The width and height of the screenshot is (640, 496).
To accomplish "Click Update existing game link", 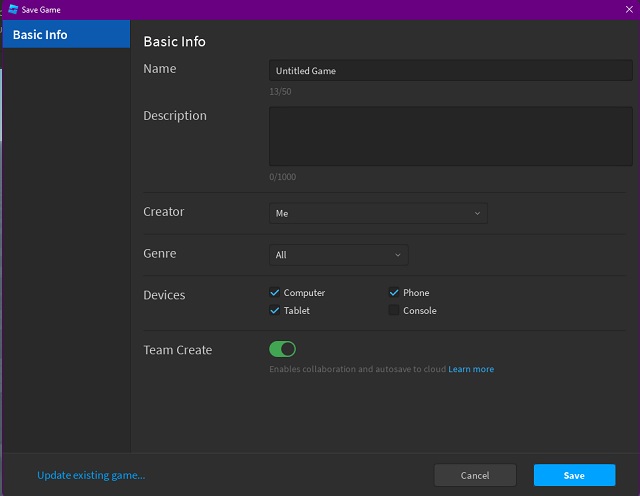I will click(91, 475).
